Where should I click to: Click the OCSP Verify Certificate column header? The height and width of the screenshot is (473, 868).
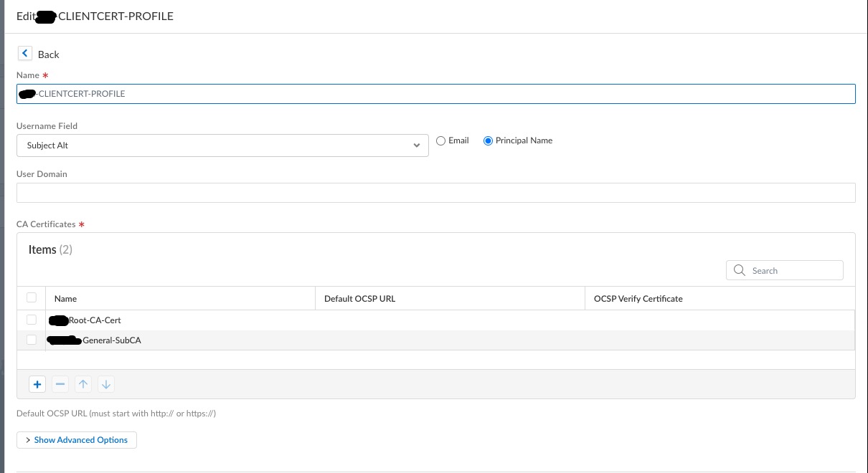638,299
